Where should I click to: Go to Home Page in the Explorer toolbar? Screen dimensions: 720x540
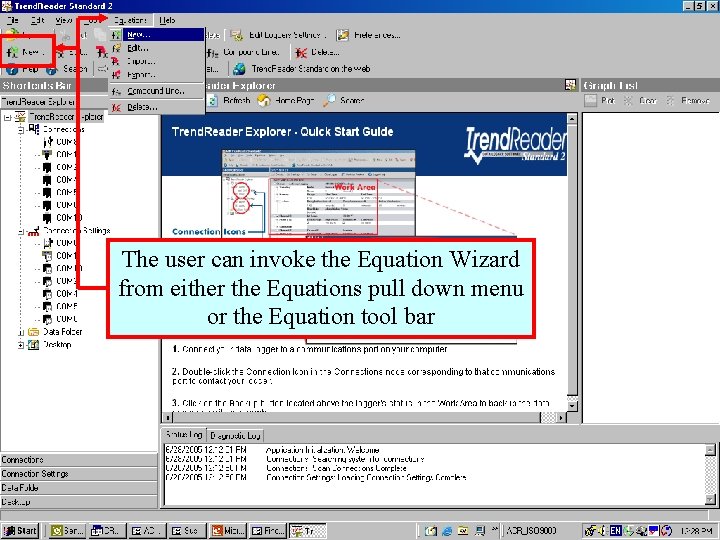[286, 101]
